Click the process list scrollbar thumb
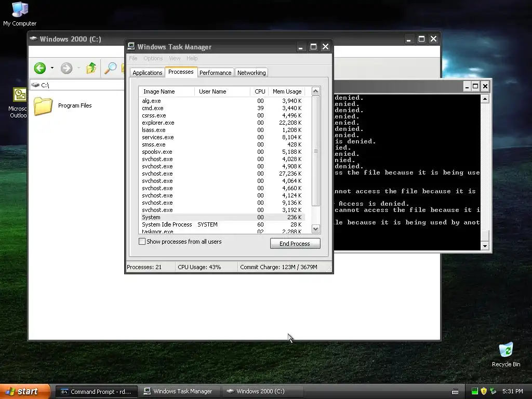Screen dimensions: 532x399 tap(315, 151)
